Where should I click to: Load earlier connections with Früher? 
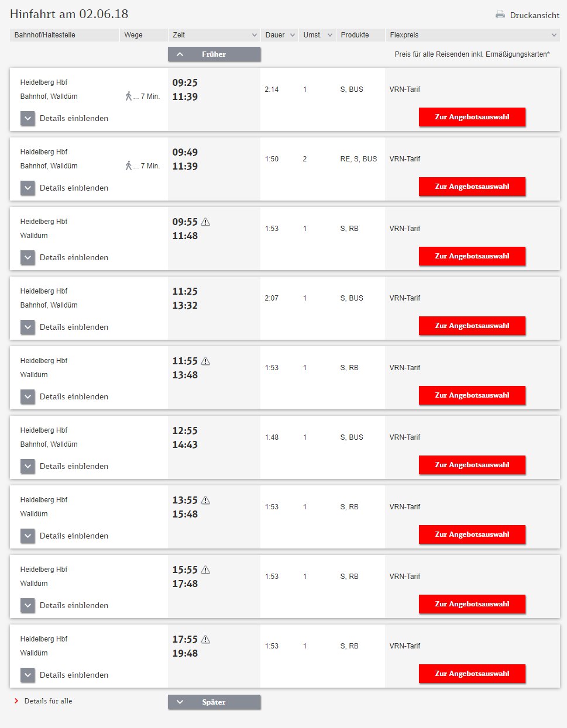(214, 54)
